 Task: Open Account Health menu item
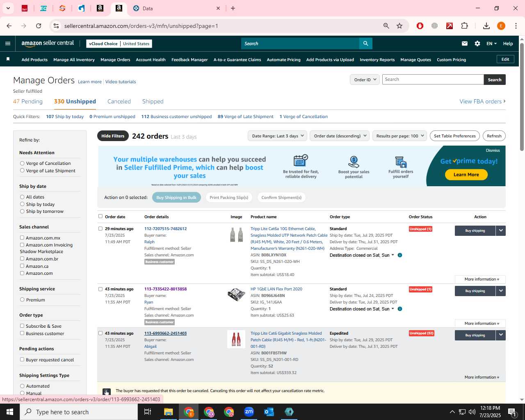151,59
